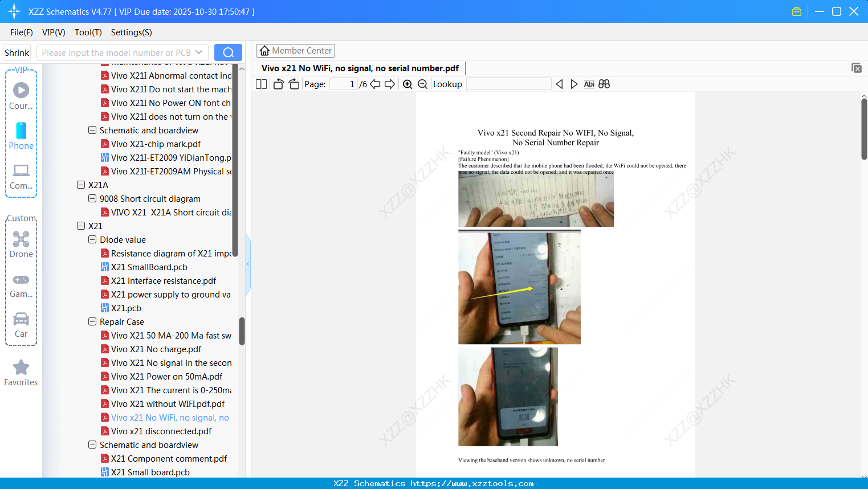Screen dimensions: 868x489
Task: Collapse the 9008 Short circuit diagram folder
Action: [x=92, y=198]
